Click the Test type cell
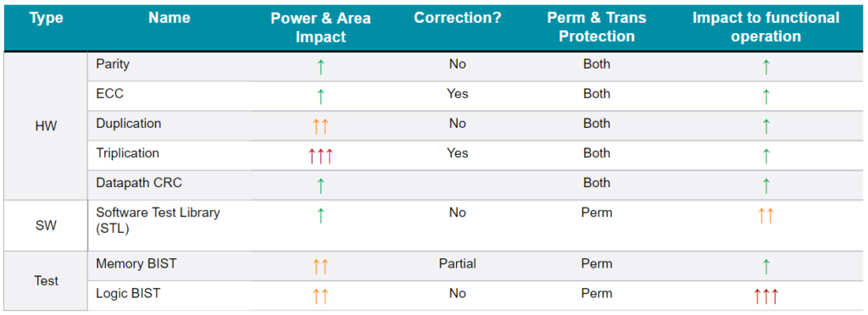The image size is (868, 315). click(x=46, y=281)
